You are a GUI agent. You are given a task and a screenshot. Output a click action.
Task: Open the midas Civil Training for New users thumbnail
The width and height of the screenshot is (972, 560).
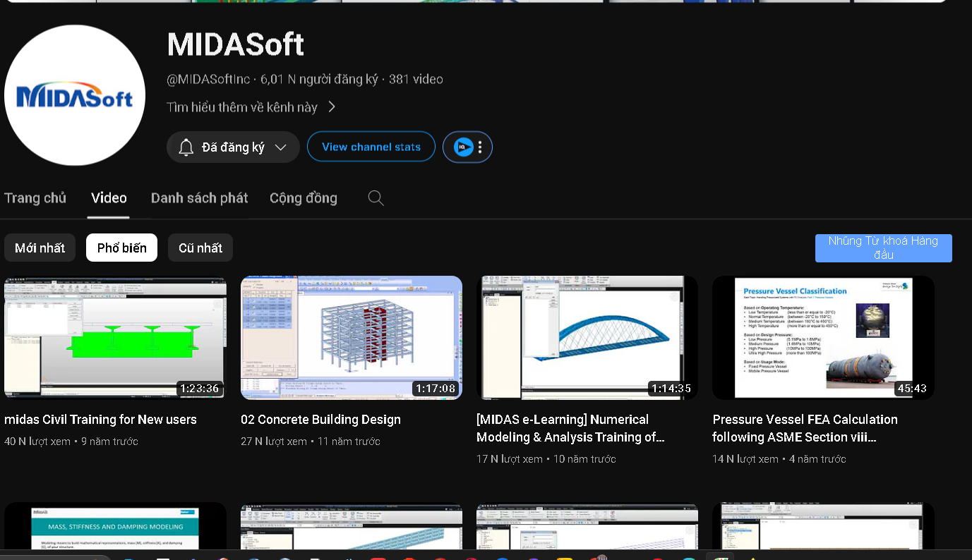point(115,338)
